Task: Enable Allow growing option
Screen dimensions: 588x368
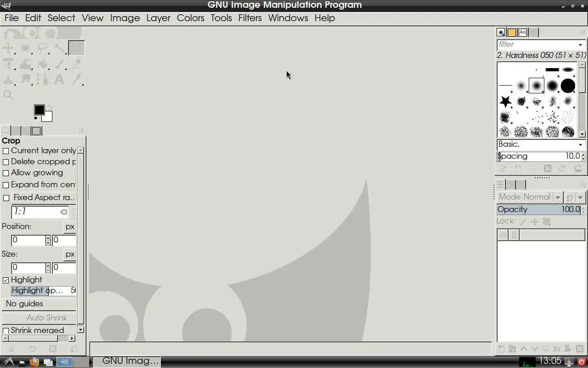Action: pos(6,173)
